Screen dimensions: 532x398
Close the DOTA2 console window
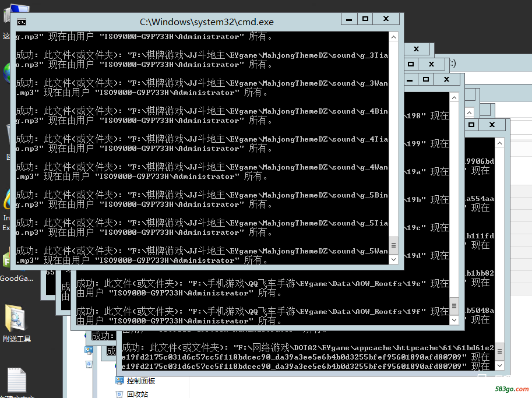pyautogui.click(x=492, y=125)
